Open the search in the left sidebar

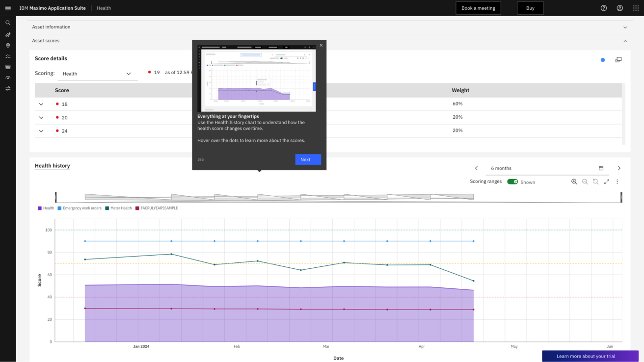tap(8, 23)
